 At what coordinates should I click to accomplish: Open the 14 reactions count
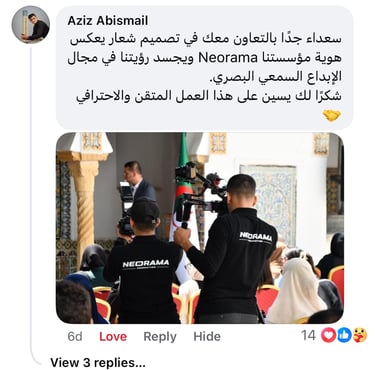(308, 335)
